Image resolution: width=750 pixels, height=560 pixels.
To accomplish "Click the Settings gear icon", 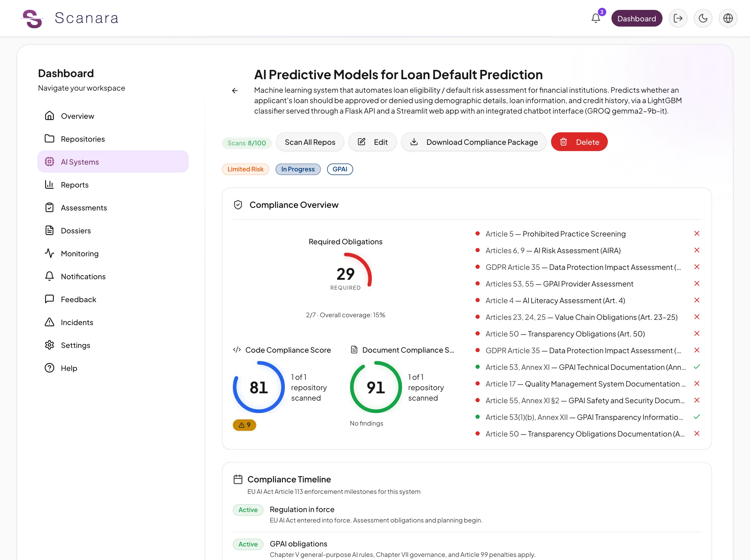I will tap(49, 345).
